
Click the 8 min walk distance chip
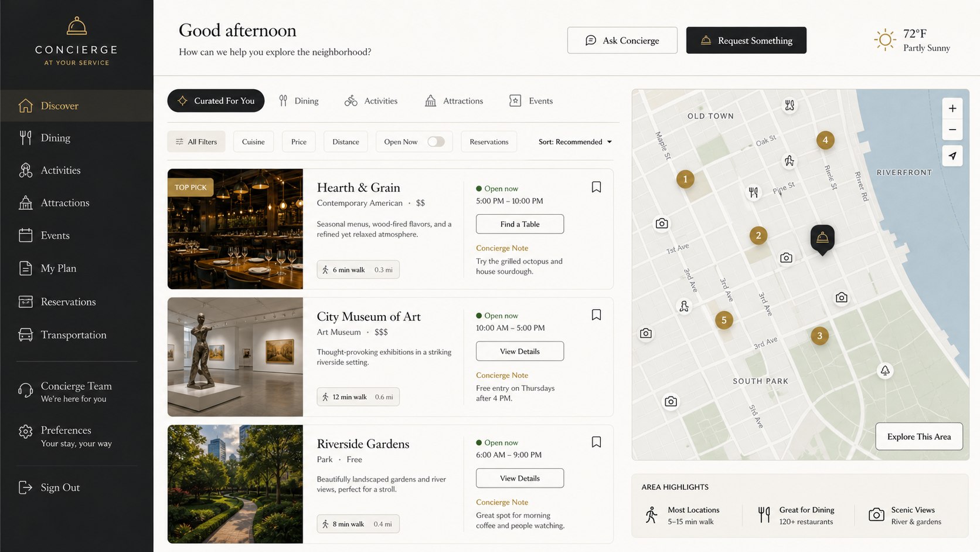(358, 524)
